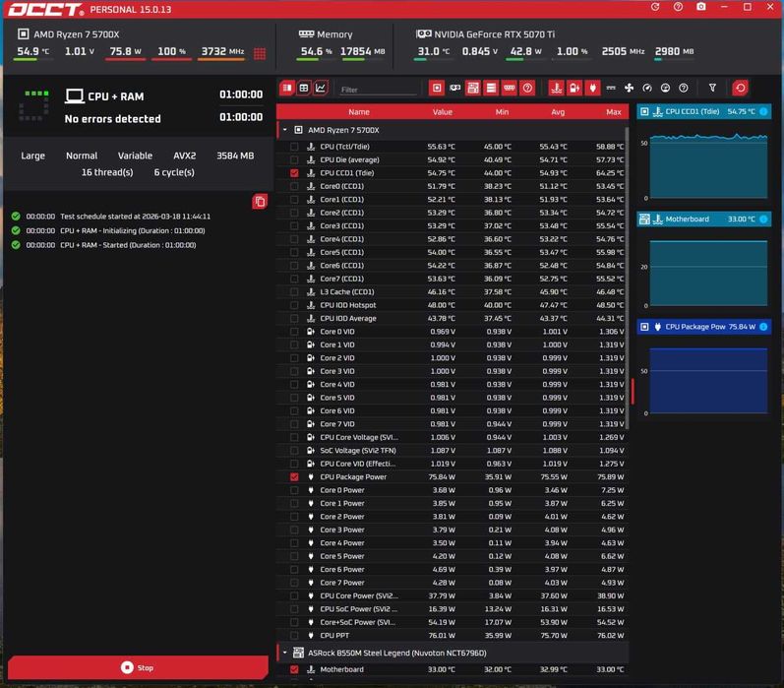The image size is (784, 688).
Task: Uncheck the Motherboard temperature checkbox
Action: (294, 669)
